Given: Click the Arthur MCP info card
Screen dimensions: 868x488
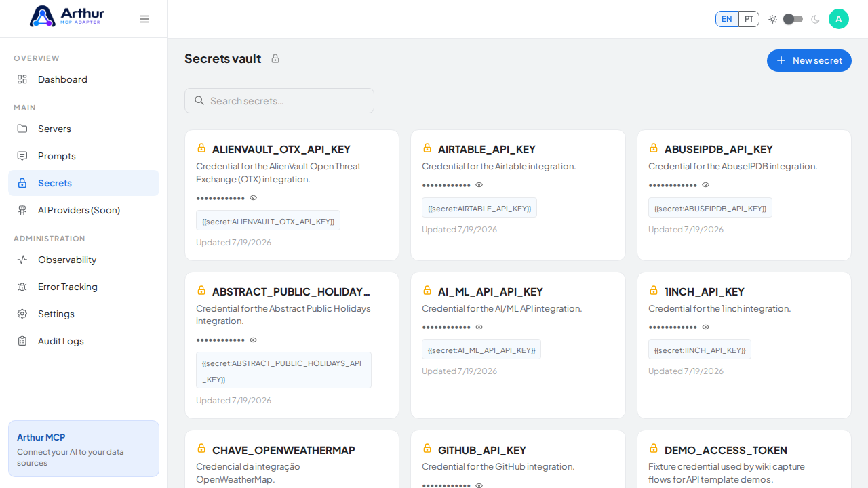Looking at the screenshot, I should pos(83,449).
